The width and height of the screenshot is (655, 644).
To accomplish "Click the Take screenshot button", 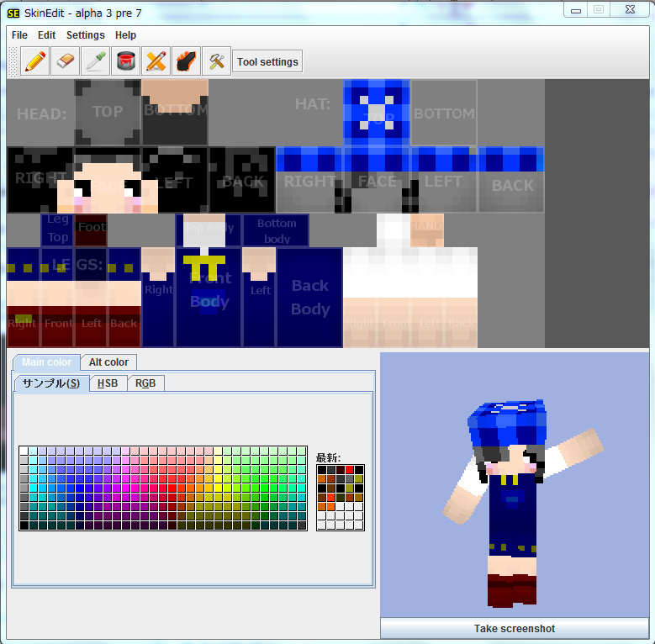I will (x=515, y=628).
